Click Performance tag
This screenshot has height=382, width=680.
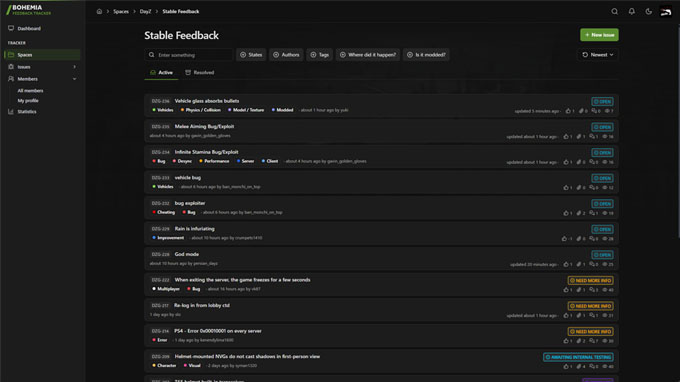pyautogui.click(x=214, y=161)
